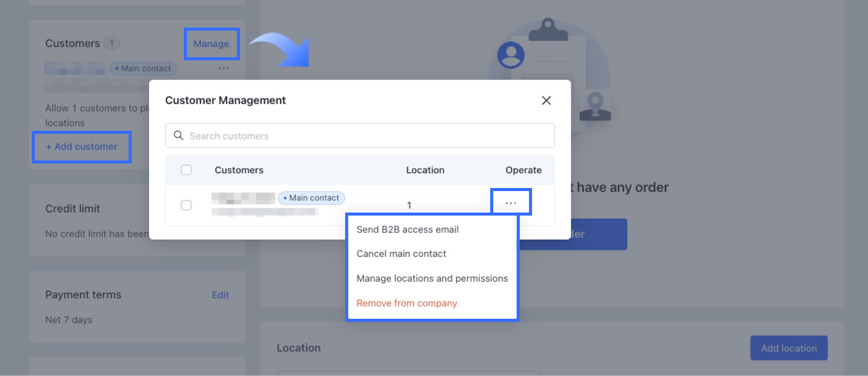Click the Manage link in Customers card
The width and height of the screenshot is (868, 376).
pos(211,44)
